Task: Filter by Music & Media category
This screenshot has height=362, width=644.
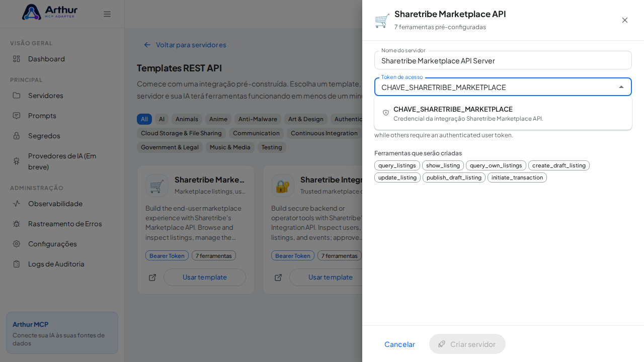Action: [230, 147]
